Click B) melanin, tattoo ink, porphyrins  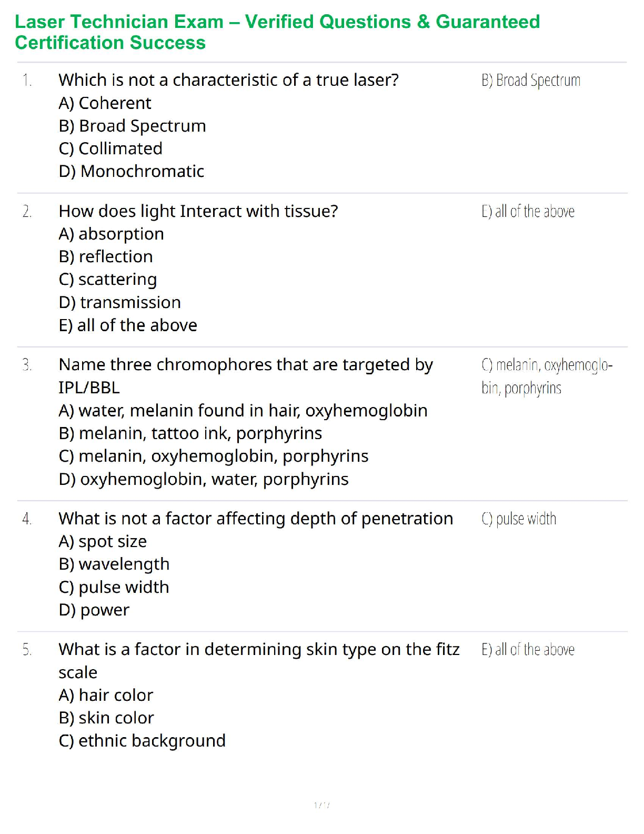[190, 433]
